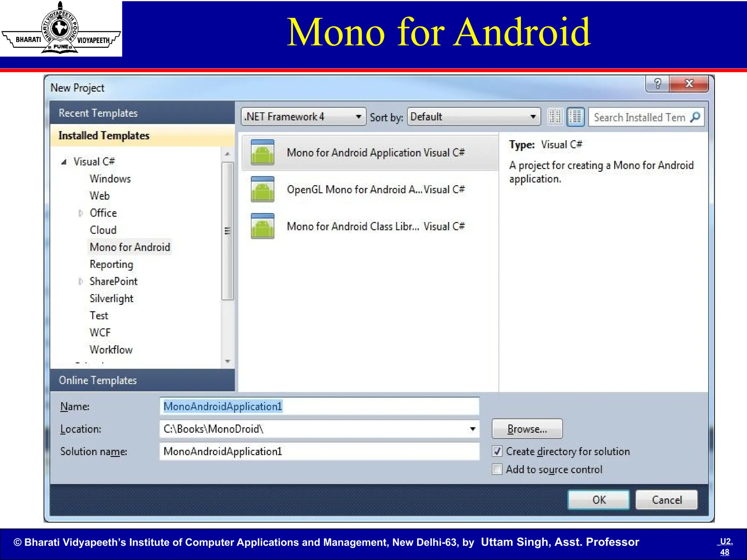Select the WCF template category

(100, 333)
